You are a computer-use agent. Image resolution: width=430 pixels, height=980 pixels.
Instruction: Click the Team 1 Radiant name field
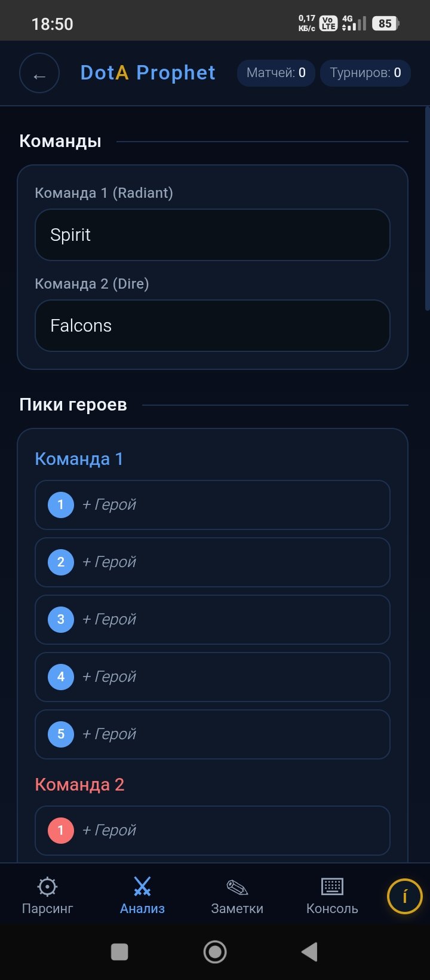click(213, 235)
